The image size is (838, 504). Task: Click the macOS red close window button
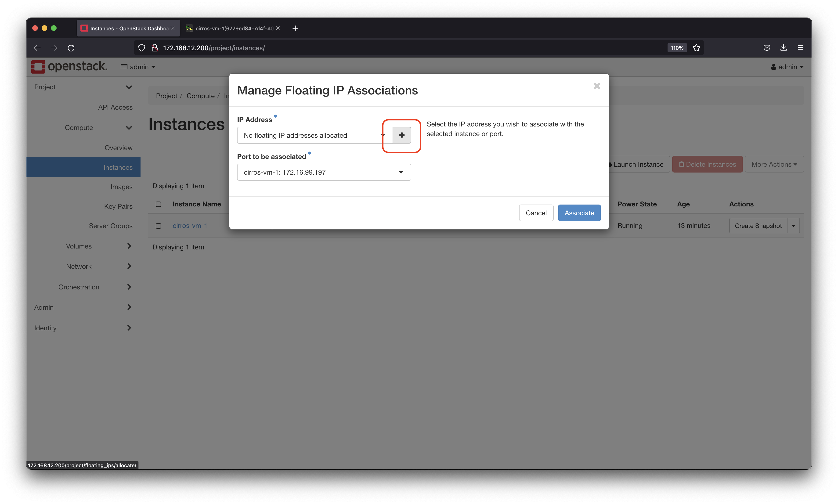35,28
